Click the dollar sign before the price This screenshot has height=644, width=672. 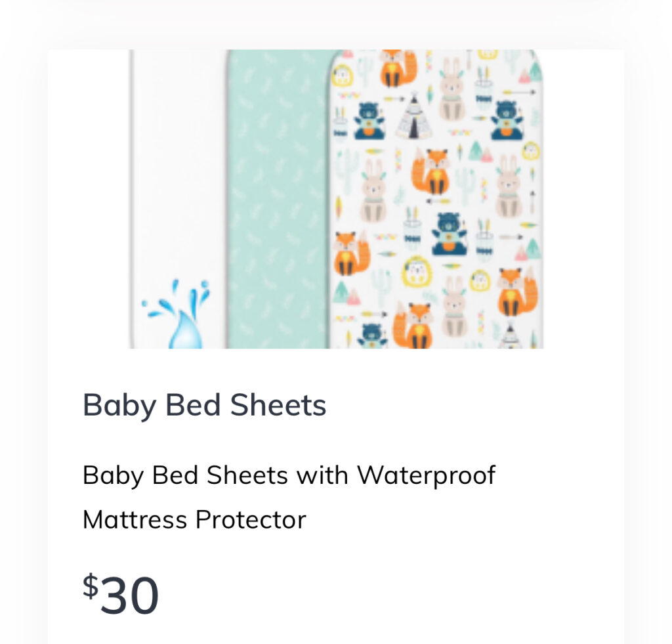[x=90, y=586]
